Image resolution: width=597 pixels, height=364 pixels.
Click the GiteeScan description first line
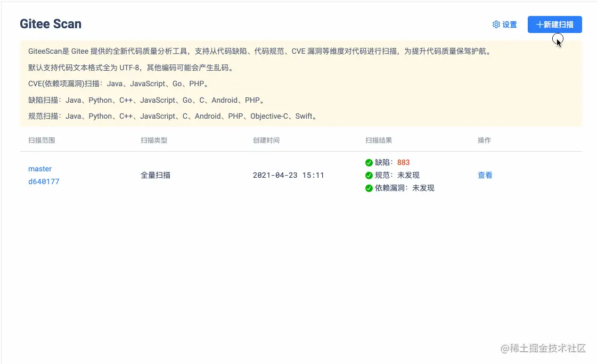click(260, 51)
